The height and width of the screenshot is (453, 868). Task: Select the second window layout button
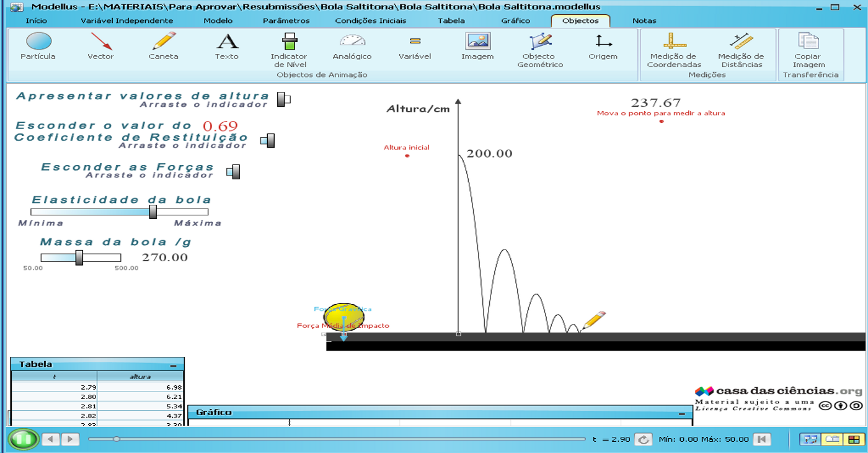coord(831,439)
